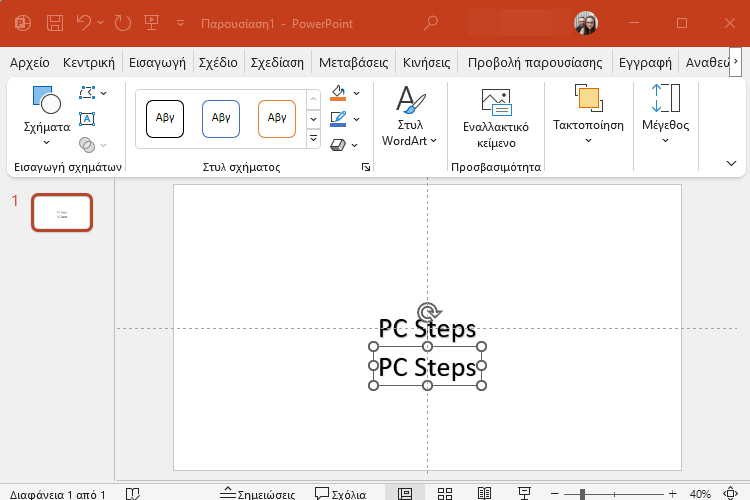Open the Shape Fill dropdown arrow

point(356,93)
